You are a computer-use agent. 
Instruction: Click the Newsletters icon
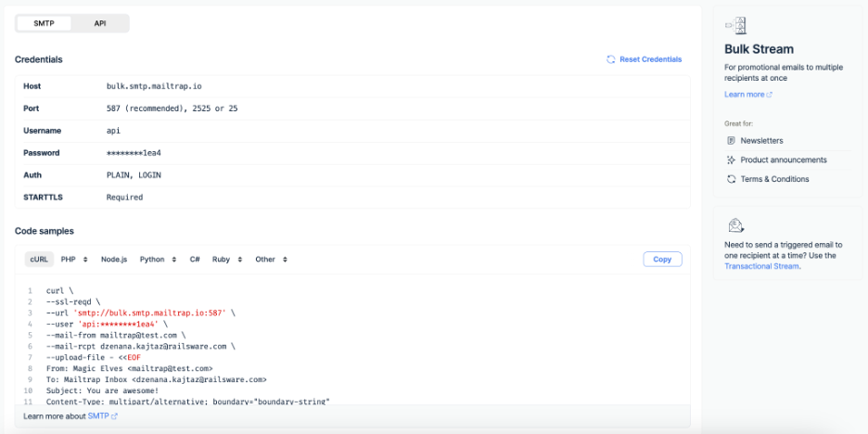[731, 141]
